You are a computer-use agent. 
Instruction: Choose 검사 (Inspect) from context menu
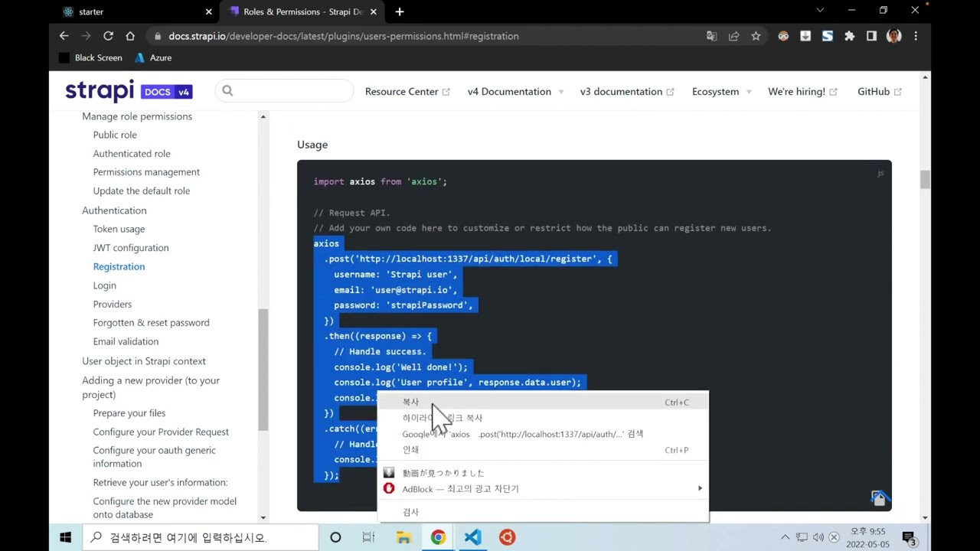pyautogui.click(x=543, y=512)
